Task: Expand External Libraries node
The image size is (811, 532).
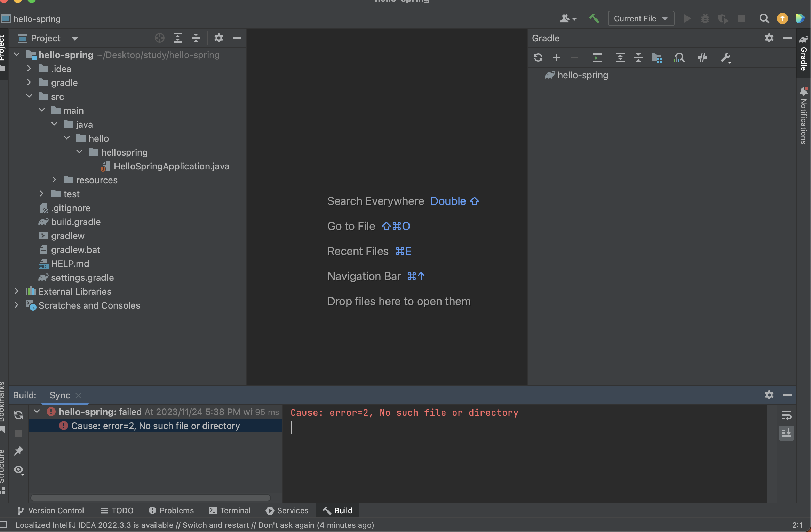Action: 16,291
